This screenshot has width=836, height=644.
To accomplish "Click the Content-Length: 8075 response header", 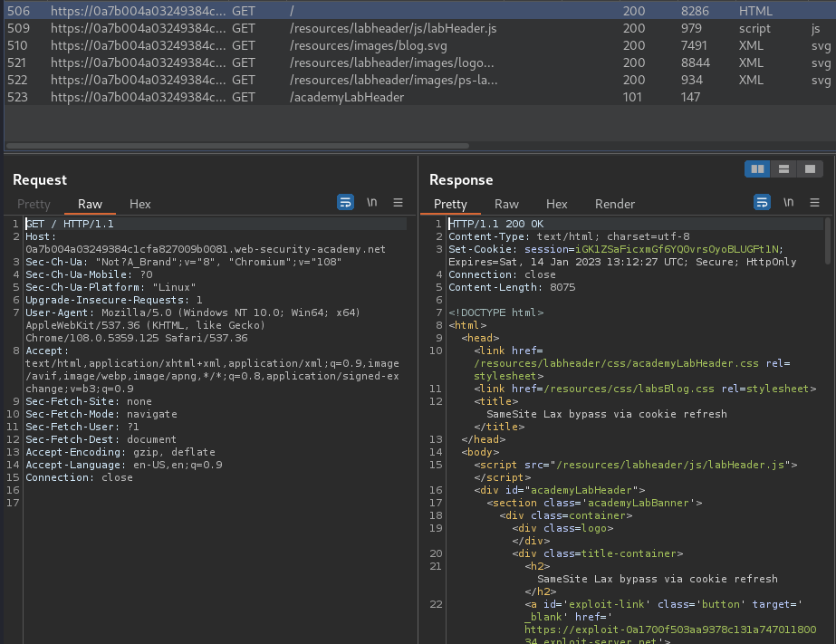I will pos(512,287).
